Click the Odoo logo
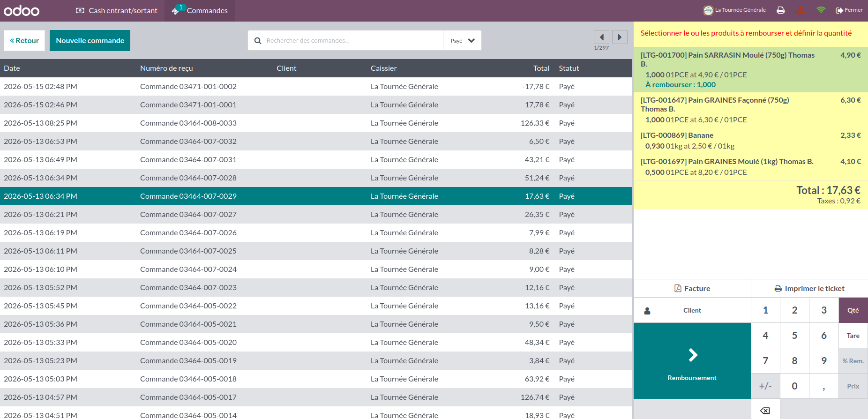This screenshot has height=419, width=868. click(x=22, y=10)
